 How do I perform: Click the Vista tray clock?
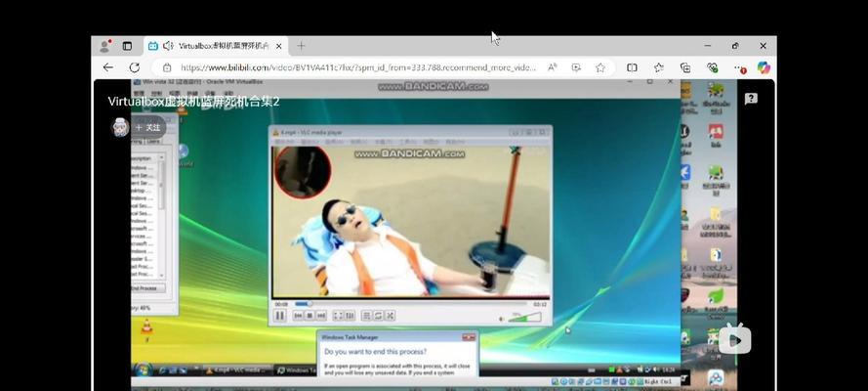pos(668,369)
